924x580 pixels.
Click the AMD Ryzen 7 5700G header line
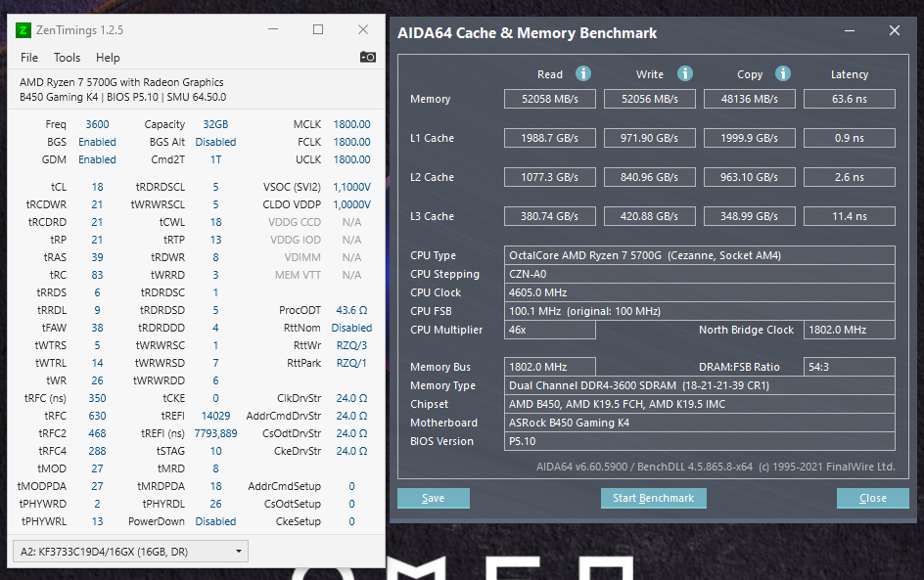point(121,82)
